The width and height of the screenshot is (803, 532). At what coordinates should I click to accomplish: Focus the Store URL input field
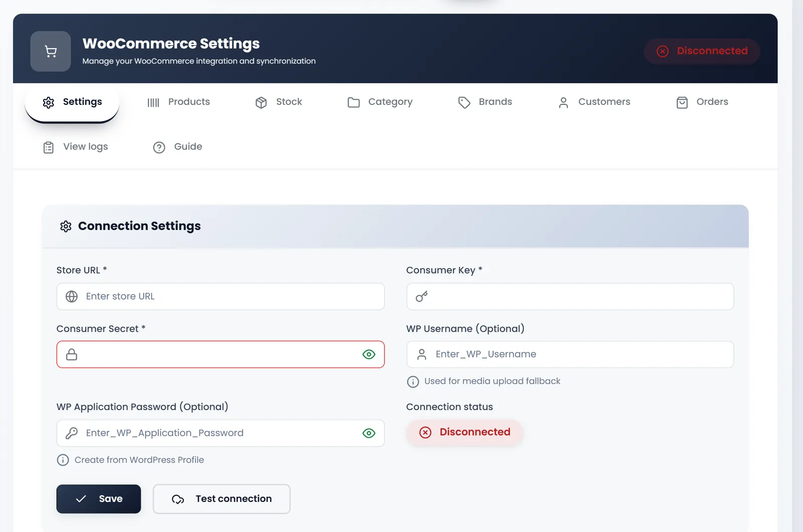pos(220,297)
